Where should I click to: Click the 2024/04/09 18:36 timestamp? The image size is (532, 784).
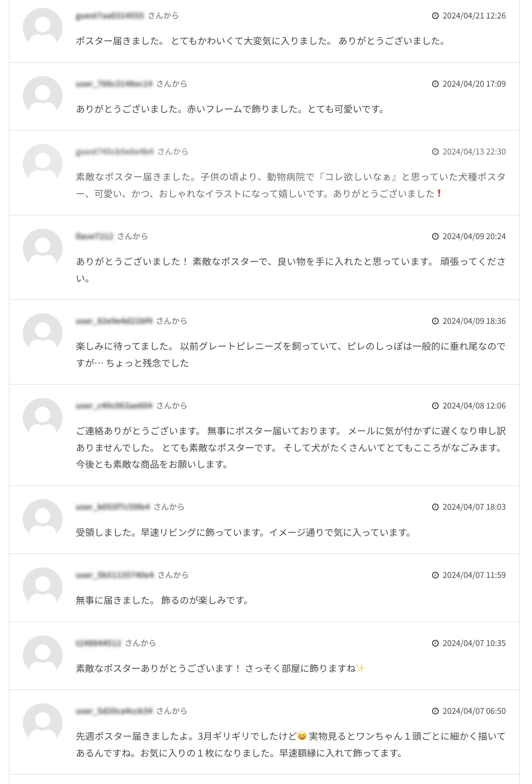point(474,321)
